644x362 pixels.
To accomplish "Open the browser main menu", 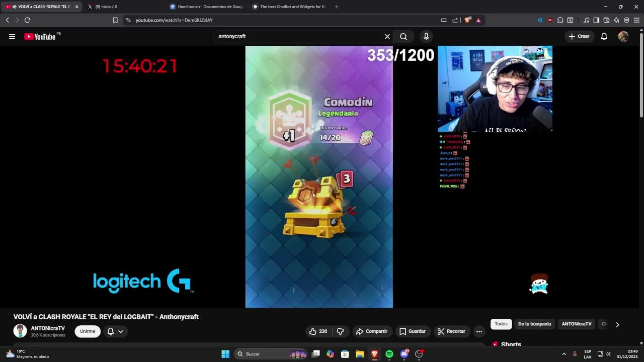I will pyautogui.click(x=636, y=20).
